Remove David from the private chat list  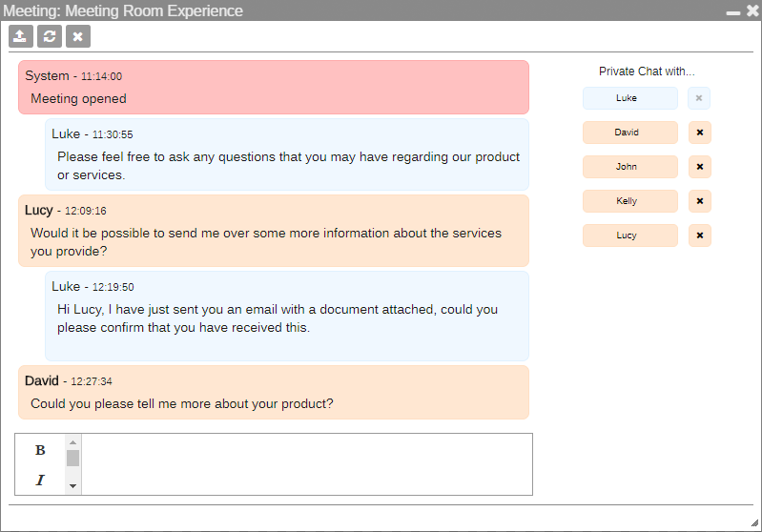click(x=700, y=133)
